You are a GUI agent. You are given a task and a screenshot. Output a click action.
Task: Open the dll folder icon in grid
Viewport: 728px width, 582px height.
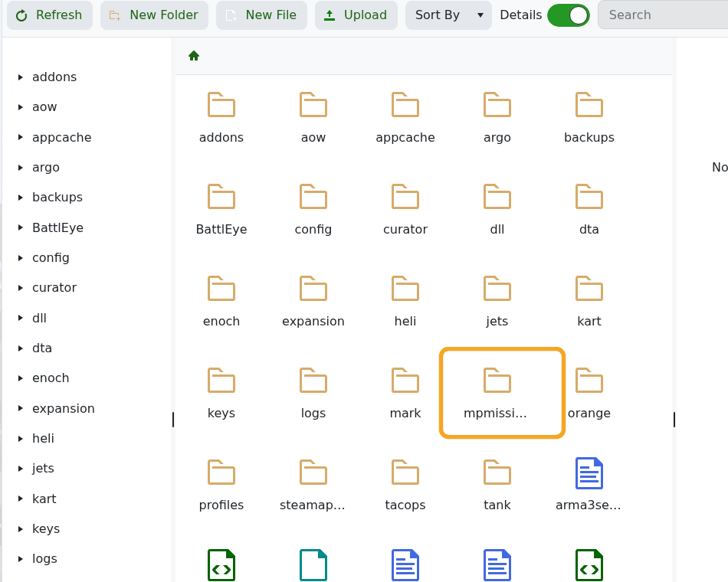(497, 196)
